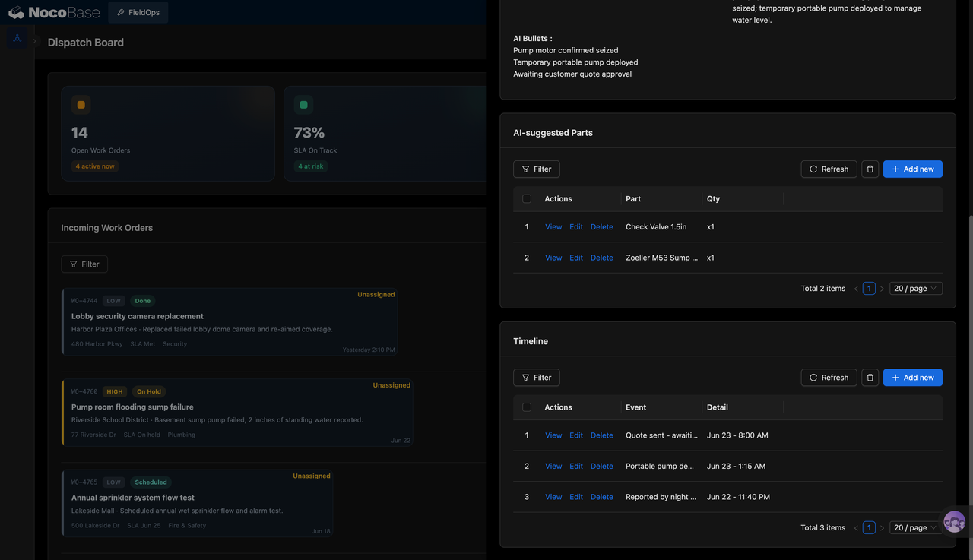This screenshot has width=973, height=560.
Task: Click the green SLA On Track icon
Action: (303, 105)
